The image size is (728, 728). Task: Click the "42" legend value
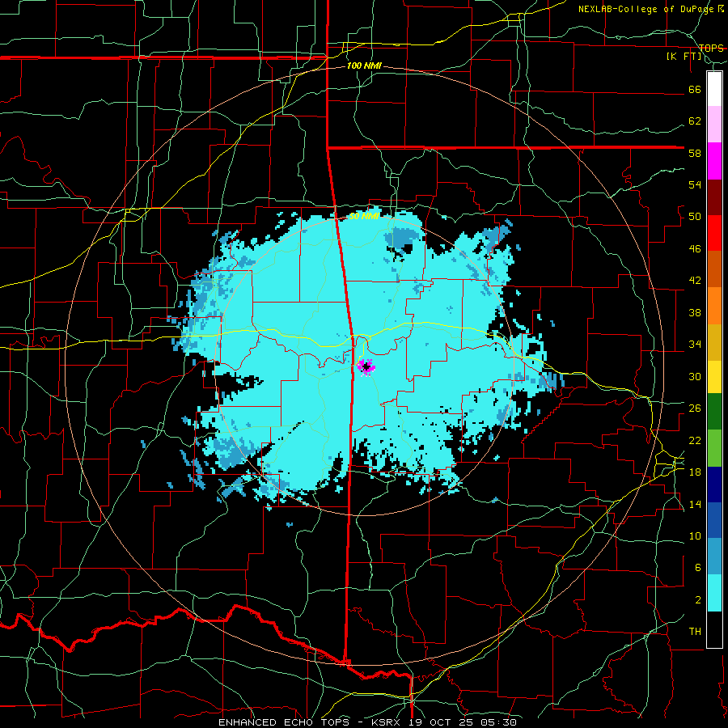click(695, 281)
